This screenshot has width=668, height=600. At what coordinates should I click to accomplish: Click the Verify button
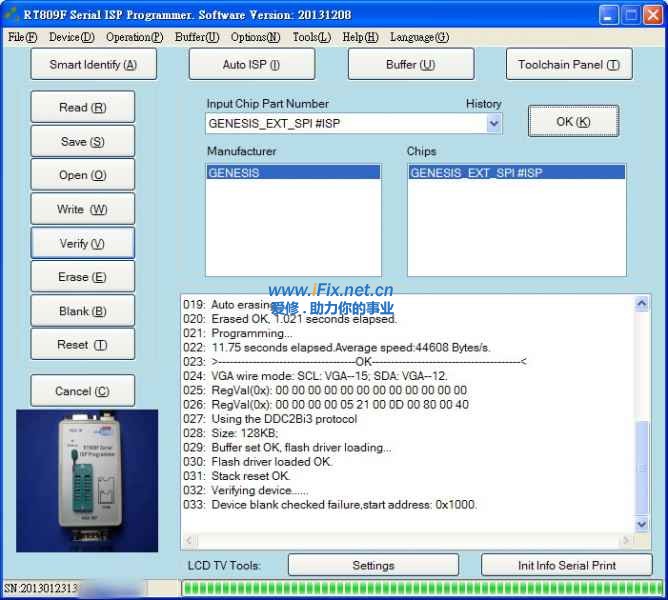82,243
